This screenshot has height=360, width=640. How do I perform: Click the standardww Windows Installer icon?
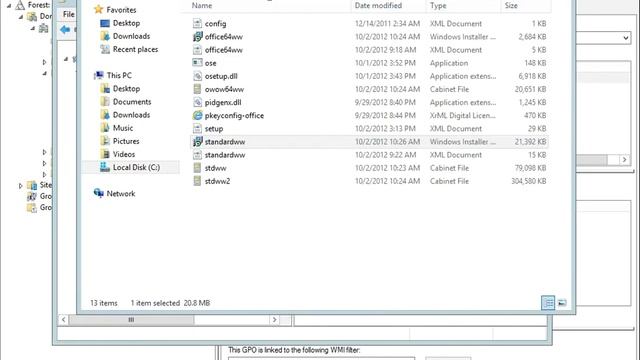[x=197, y=142]
